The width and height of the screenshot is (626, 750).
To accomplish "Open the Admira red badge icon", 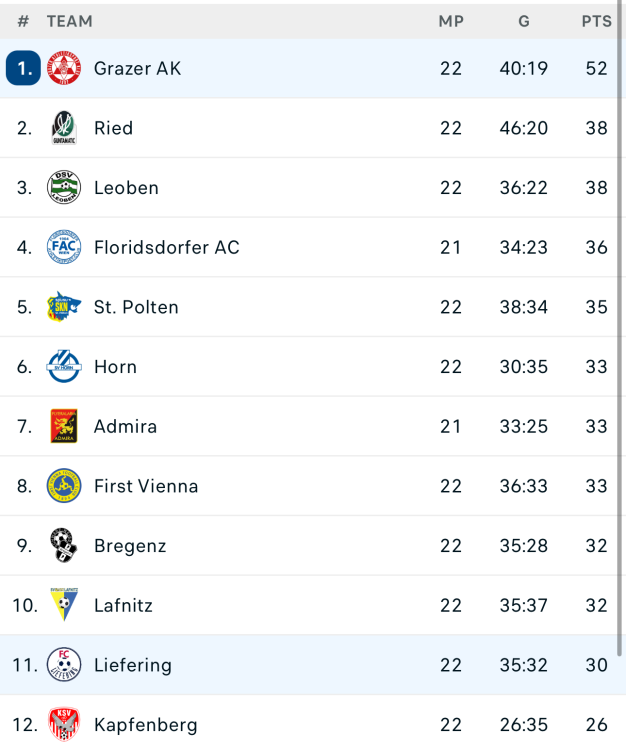I will coord(64,426).
